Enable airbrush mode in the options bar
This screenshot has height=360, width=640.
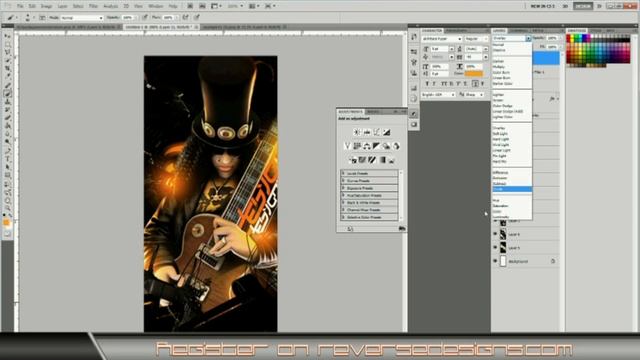[186, 18]
